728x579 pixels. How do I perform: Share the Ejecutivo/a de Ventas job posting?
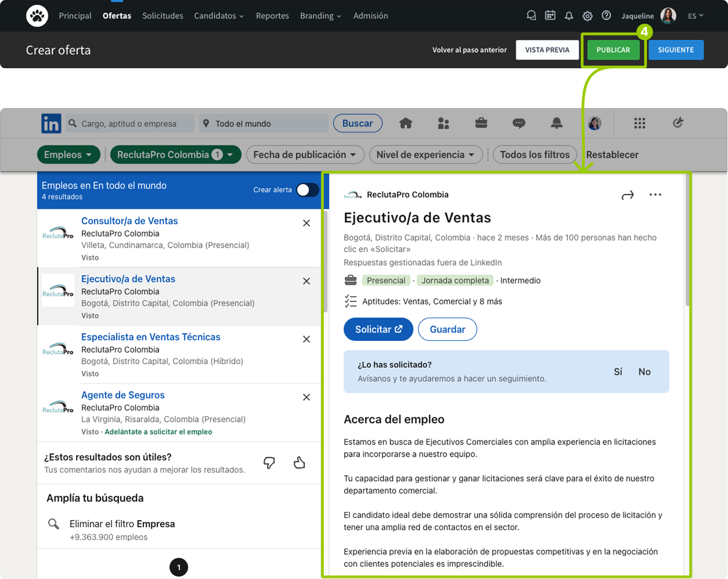(628, 194)
